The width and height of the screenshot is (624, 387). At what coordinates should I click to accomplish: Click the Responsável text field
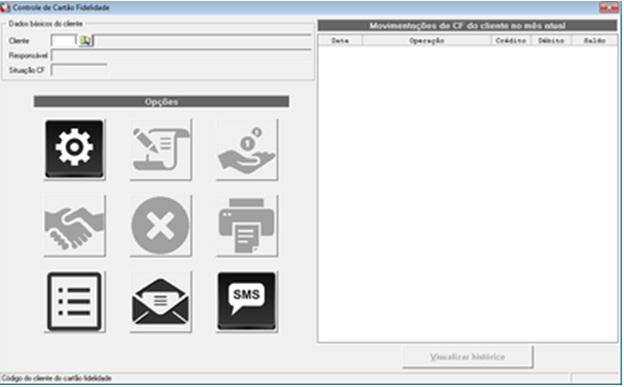click(181, 55)
